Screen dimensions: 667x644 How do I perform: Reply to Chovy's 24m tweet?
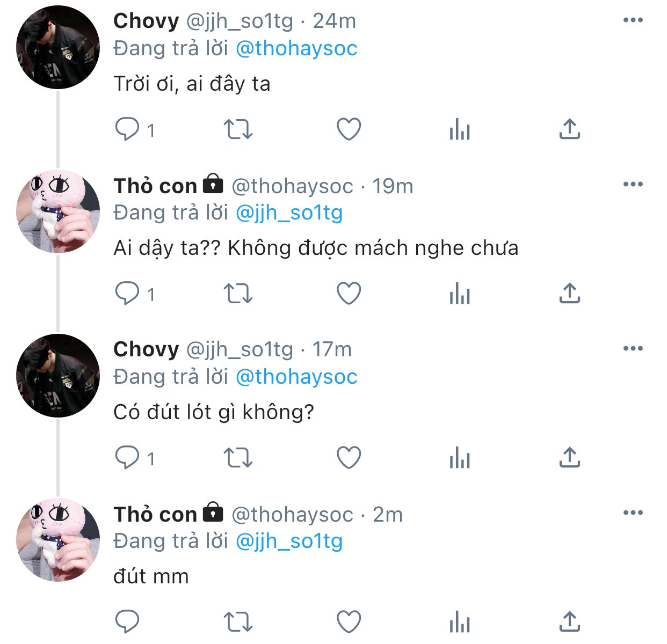(x=128, y=129)
